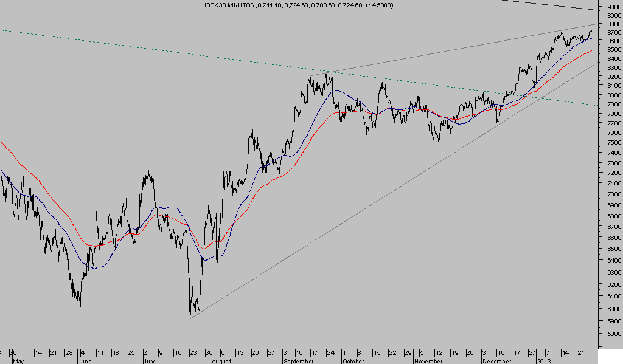Select the August month label
Screen dimensions: 623x364
(221, 360)
